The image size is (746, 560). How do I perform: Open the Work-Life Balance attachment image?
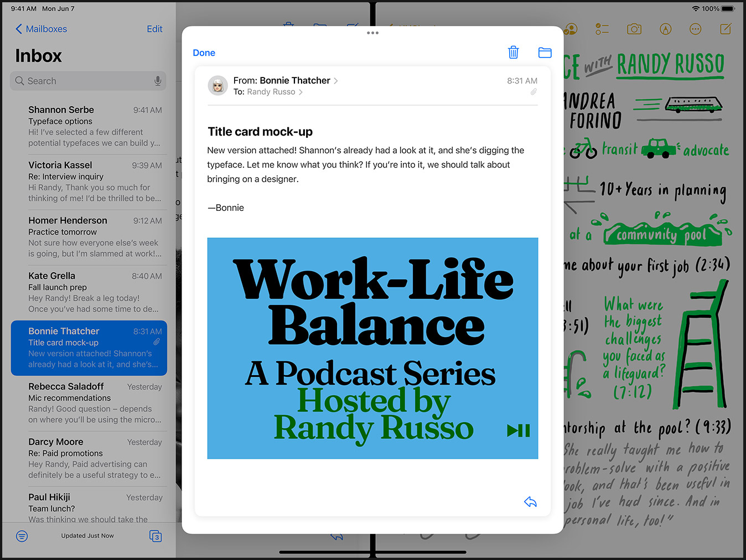click(x=372, y=348)
